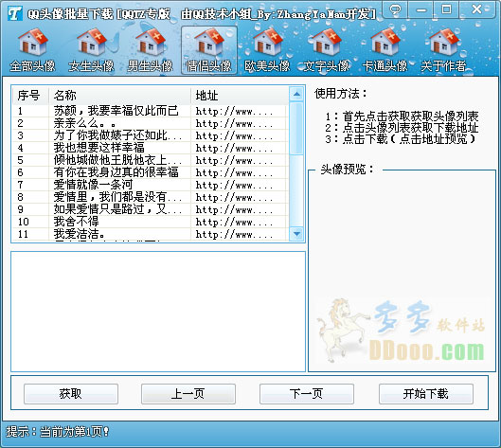The image size is (501, 448).
Task: Choose the 男生头像 category icon
Action: tap(151, 50)
